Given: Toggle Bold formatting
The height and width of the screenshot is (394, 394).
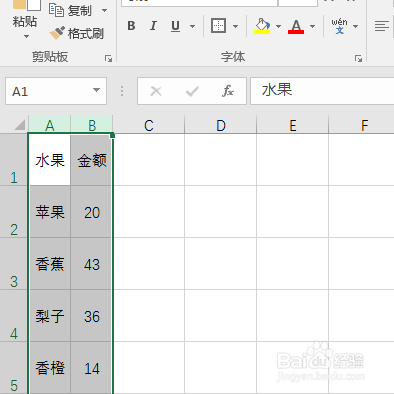Looking at the screenshot, I should coord(131,26).
